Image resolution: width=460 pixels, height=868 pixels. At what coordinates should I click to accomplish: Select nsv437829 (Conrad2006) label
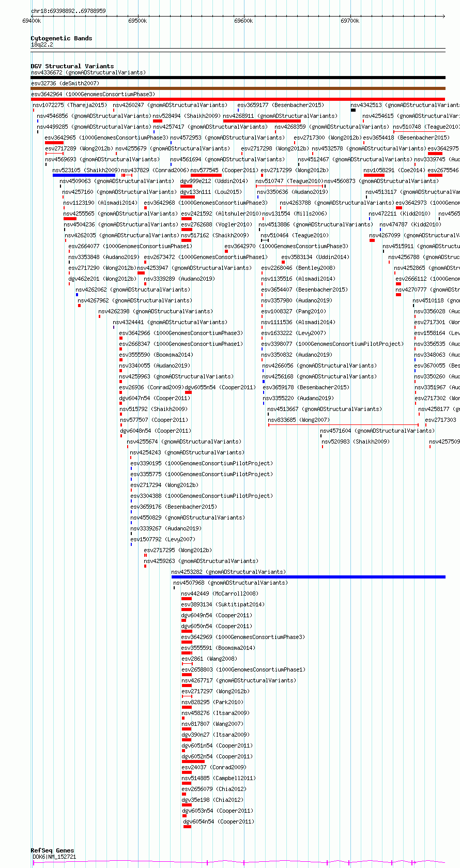155,170
